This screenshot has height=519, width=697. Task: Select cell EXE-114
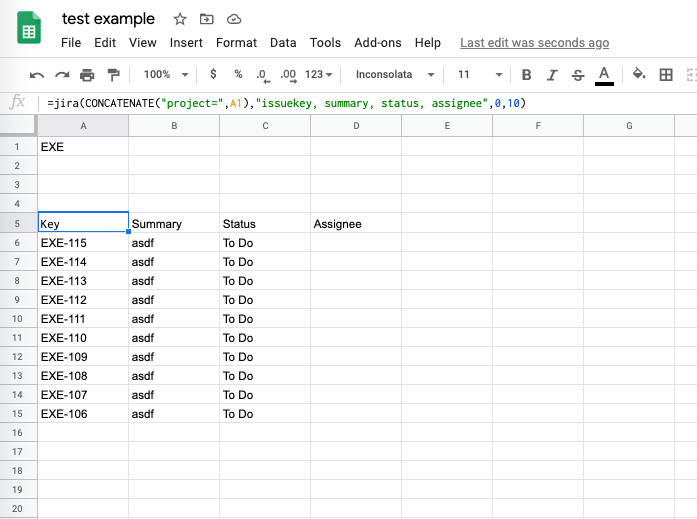point(83,262)
